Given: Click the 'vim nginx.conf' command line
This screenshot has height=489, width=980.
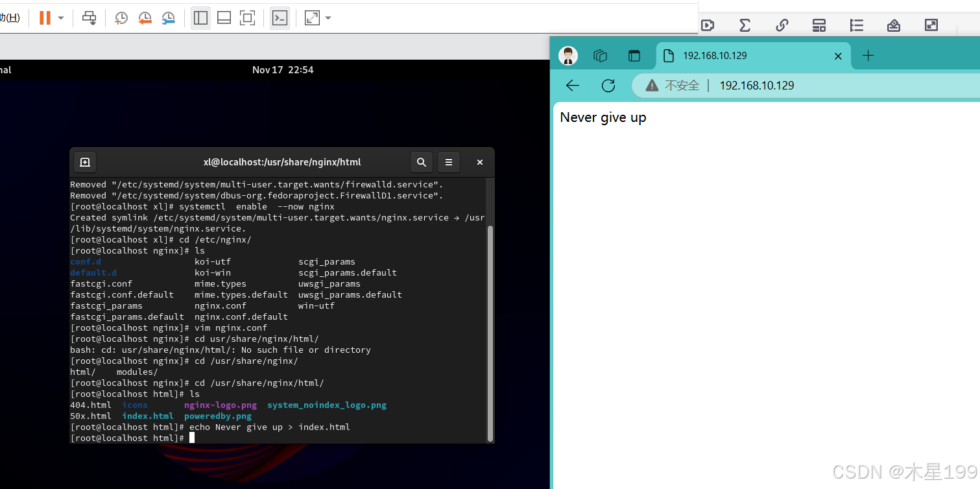Looking at the screenshot, I should coord(169,328).
